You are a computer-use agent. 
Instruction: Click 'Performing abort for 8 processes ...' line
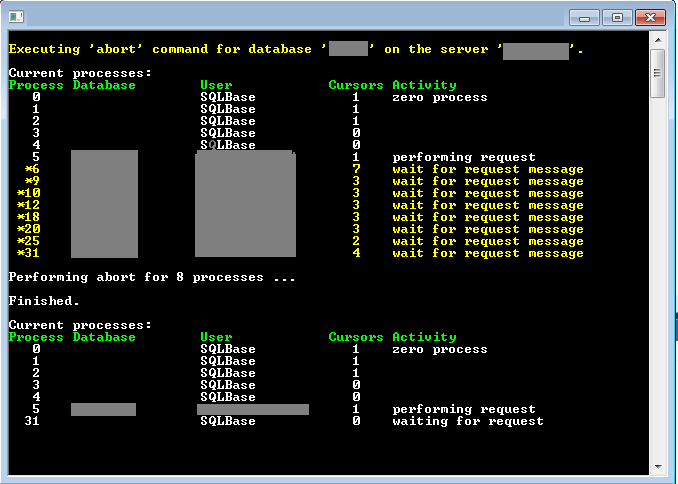152,277
